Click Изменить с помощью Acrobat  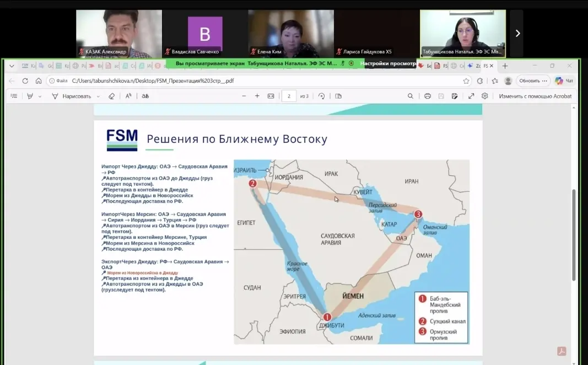pyautogui.click(x=535, y=96)
